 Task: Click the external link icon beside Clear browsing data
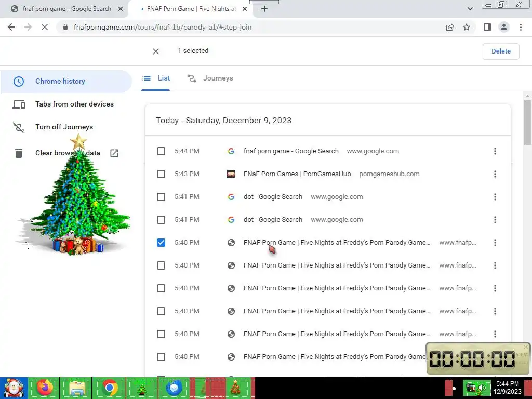114,153
